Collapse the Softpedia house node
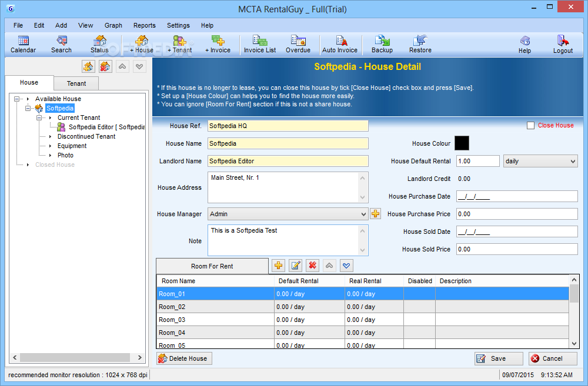Viewport: 588px width, 386px height. coord(28,108)
